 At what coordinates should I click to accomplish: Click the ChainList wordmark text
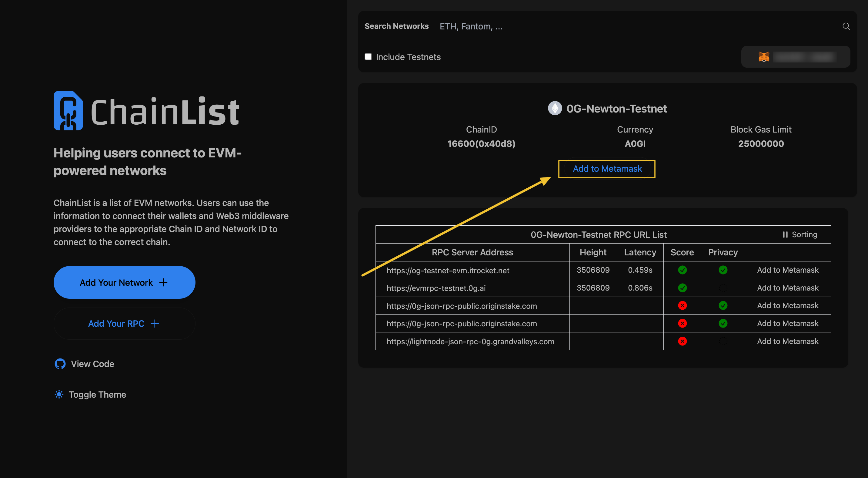point(165,111)
